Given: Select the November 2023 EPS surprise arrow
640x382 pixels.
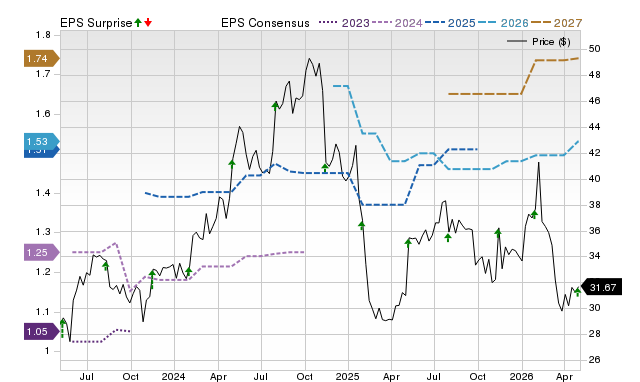Looking at the screenshot, I should 152,280.
